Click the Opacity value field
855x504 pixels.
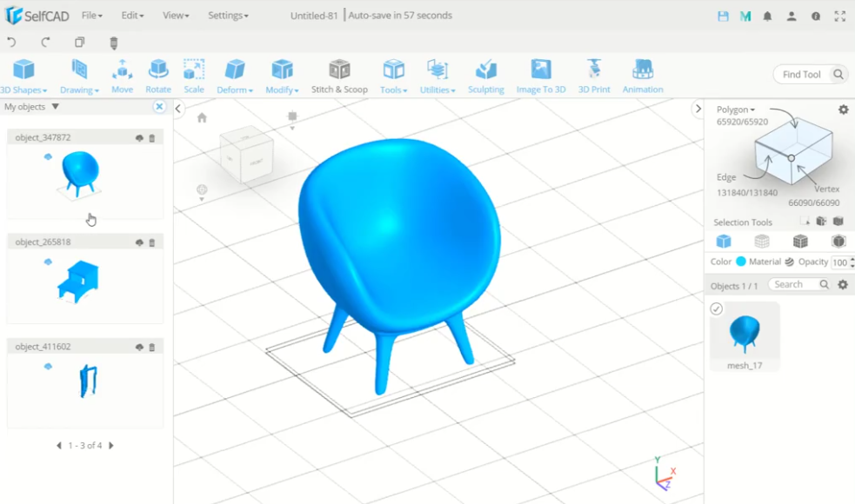(839, 262)
